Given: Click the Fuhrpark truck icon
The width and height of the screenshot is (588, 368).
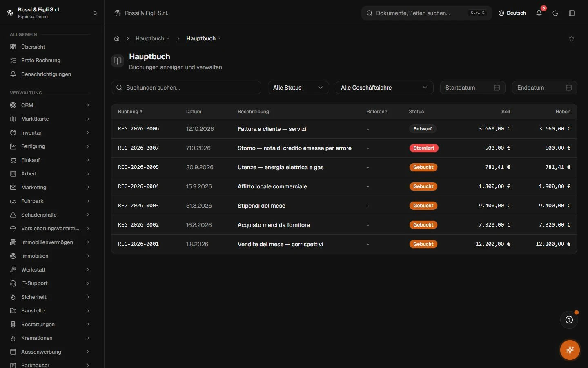Looking at the screenshot, I should click(13, 201).
